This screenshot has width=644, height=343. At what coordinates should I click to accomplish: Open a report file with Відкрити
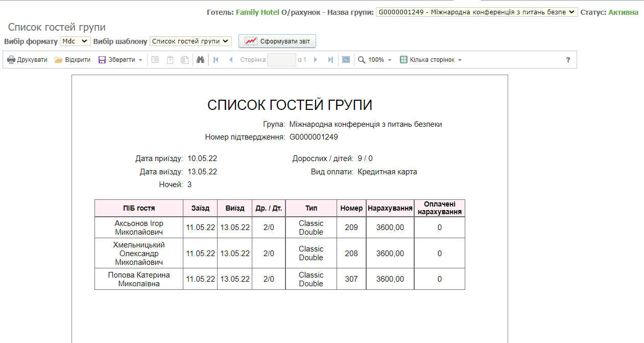tap(73, 60)
